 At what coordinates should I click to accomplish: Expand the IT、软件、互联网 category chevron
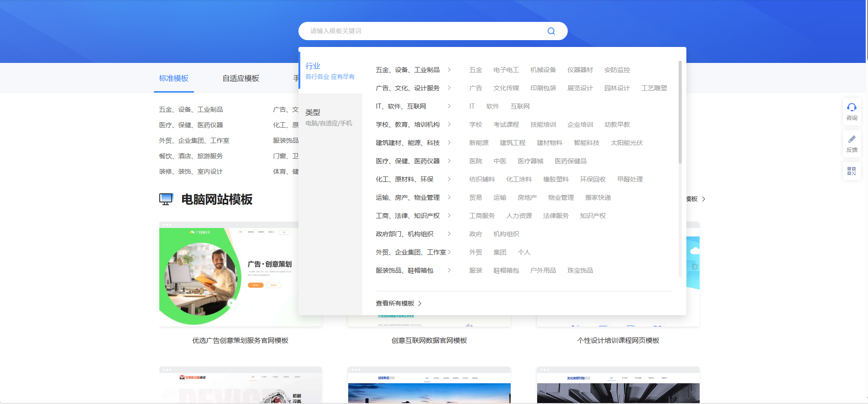[449, 106]
